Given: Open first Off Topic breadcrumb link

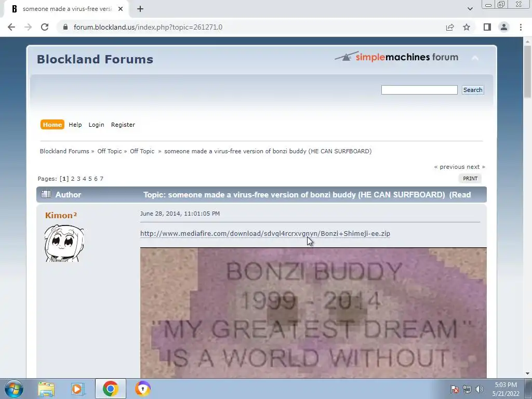Looking at the screenshot, I should point(110,151).
